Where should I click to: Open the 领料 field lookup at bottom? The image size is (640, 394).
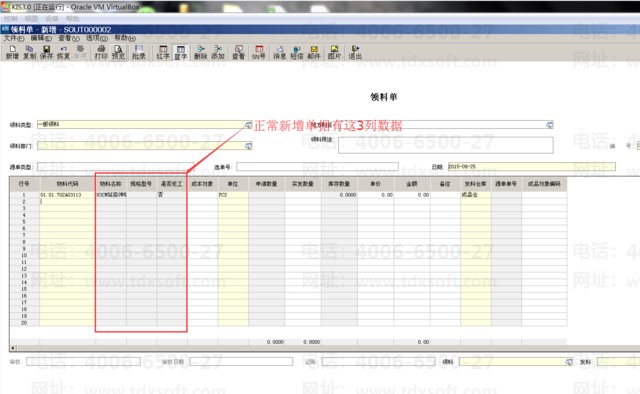569,362
